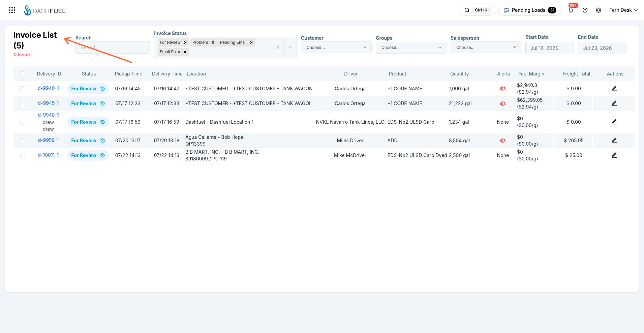This screenshot has width=644, height=333.
Task: Remove the Email Error status filter
Action: pos(185,52)
